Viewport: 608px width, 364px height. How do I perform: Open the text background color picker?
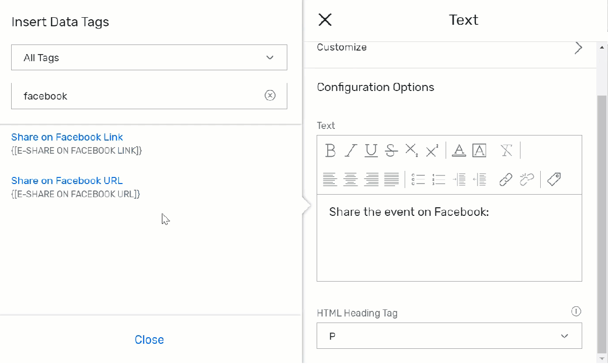click(479, 150)
